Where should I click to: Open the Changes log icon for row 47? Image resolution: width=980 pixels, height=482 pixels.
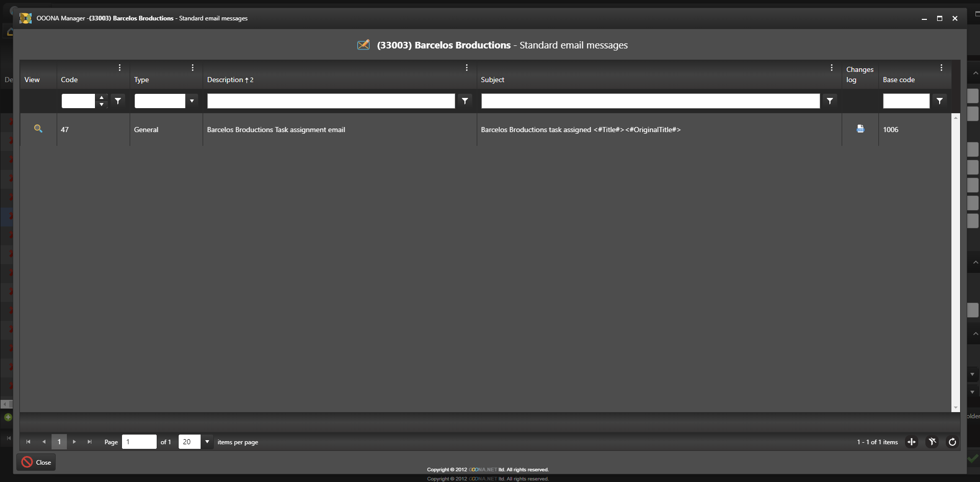pyautogui.click(x=860, y=129)
